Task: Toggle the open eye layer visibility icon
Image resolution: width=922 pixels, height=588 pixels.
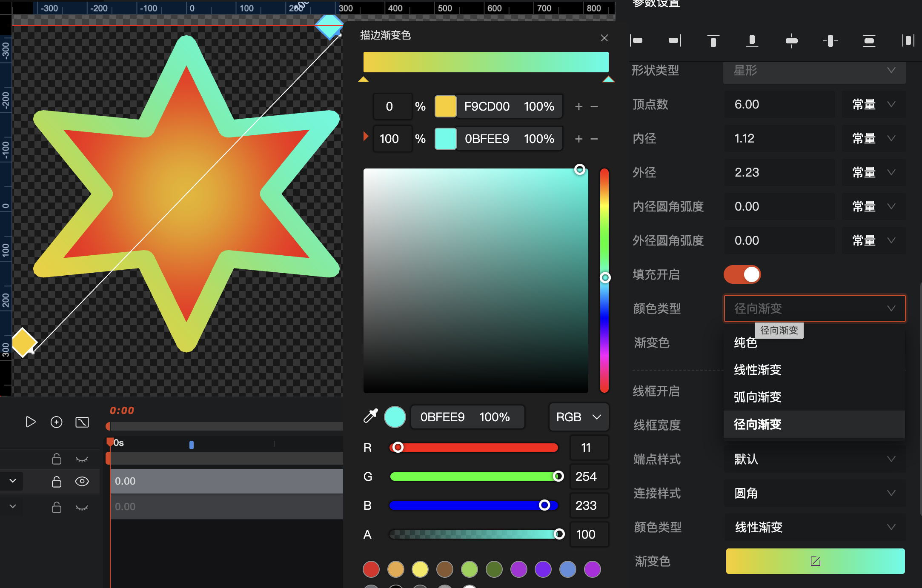Action: 82,481
